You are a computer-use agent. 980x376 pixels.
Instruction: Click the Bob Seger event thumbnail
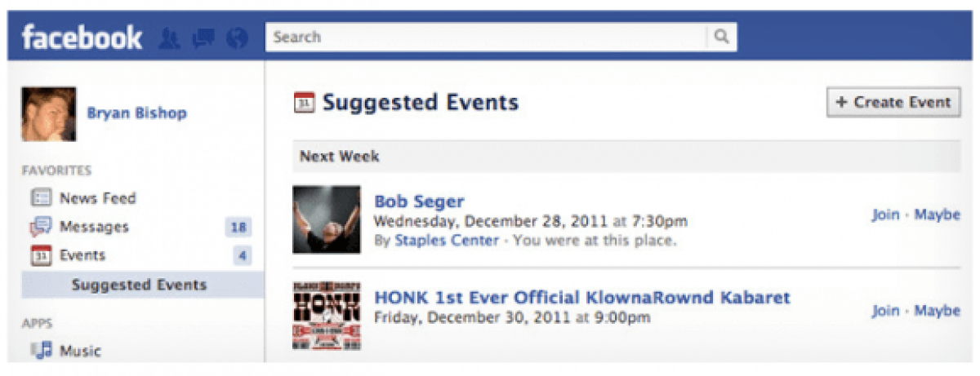(327, 219)
